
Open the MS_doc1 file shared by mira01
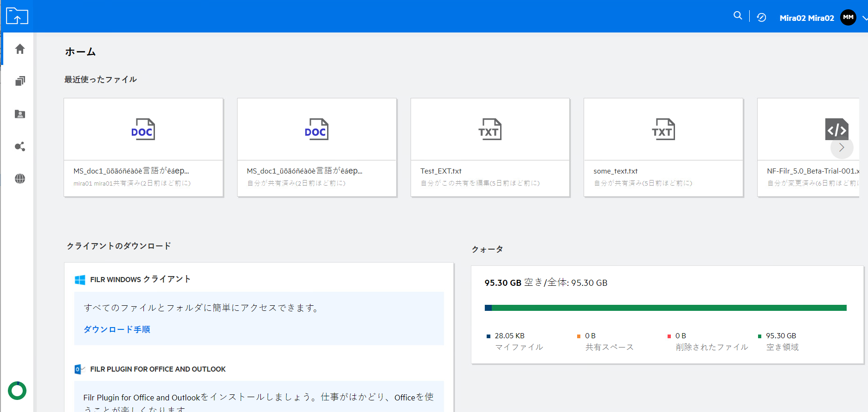point(143,147)
